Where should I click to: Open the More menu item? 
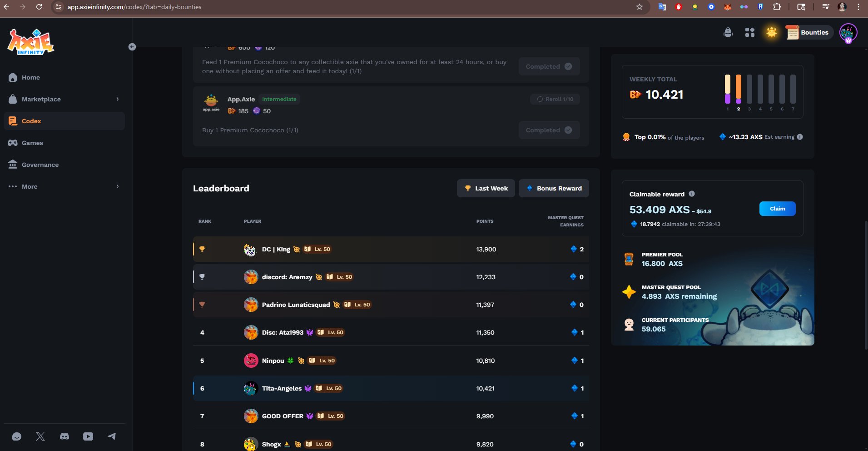pos(64,186)
